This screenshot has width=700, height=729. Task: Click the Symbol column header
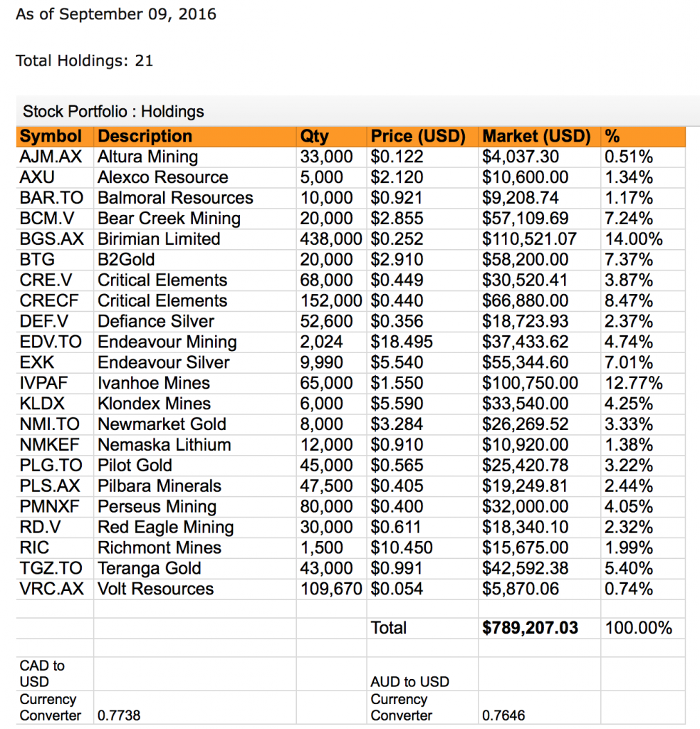[51, 137]
